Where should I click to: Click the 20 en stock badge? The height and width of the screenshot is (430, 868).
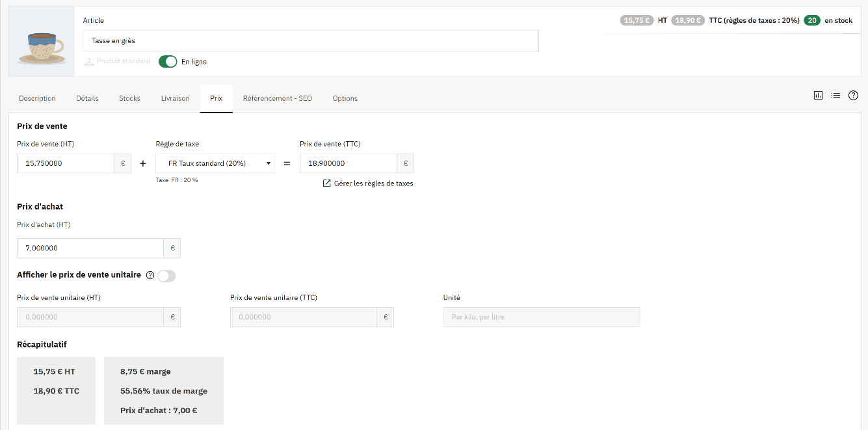pyautogui.click(x=812, y=20)
